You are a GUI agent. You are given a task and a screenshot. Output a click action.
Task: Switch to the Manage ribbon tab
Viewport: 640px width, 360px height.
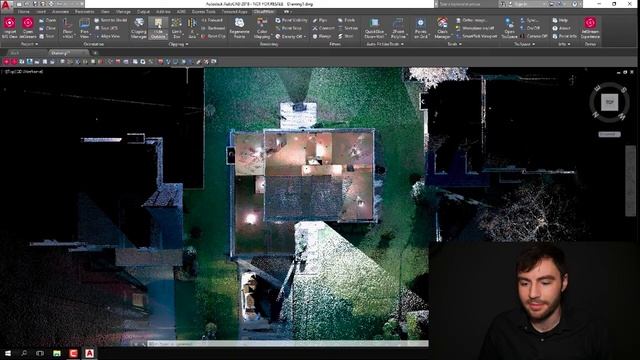(123, 12)
